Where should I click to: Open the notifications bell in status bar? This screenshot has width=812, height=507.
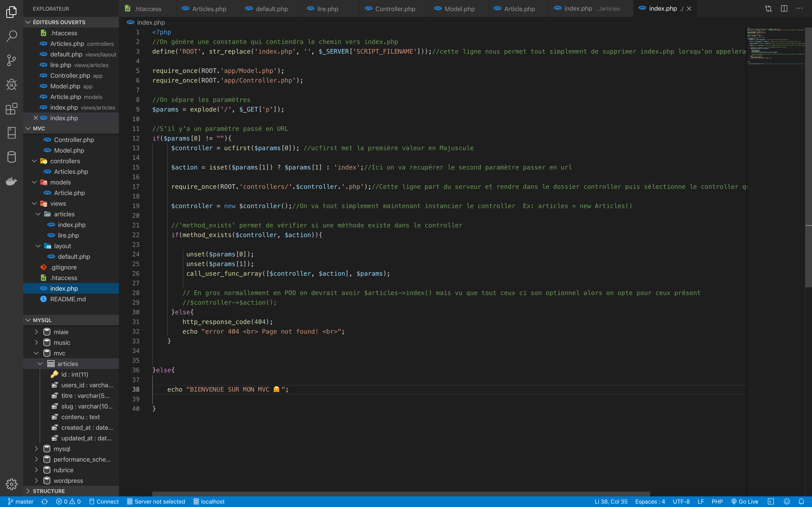pyautogui.click(x=801, y=502)
